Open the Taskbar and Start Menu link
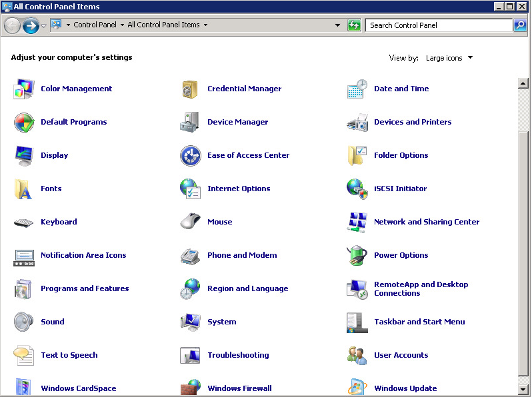This screenshot has width=532, height=397. 419,322
